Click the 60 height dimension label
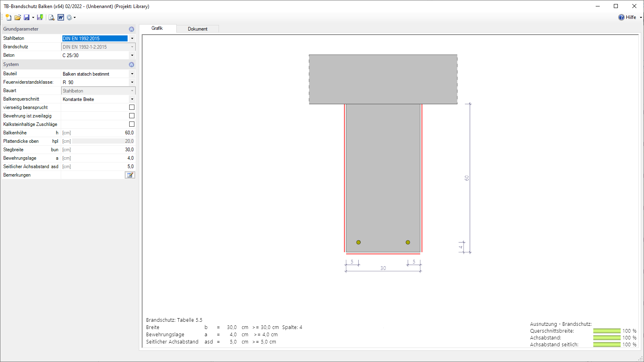This screenshot has width=644, height=362. click(467, 178)
